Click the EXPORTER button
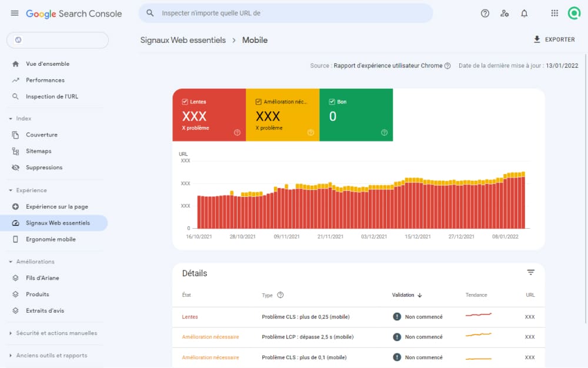This screenshot has width=588, height=368. 554,39
